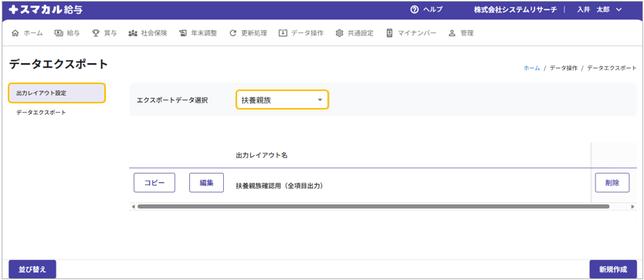Click the コピー button
This screenshot has height=280, width=644.
coord(154,183)
